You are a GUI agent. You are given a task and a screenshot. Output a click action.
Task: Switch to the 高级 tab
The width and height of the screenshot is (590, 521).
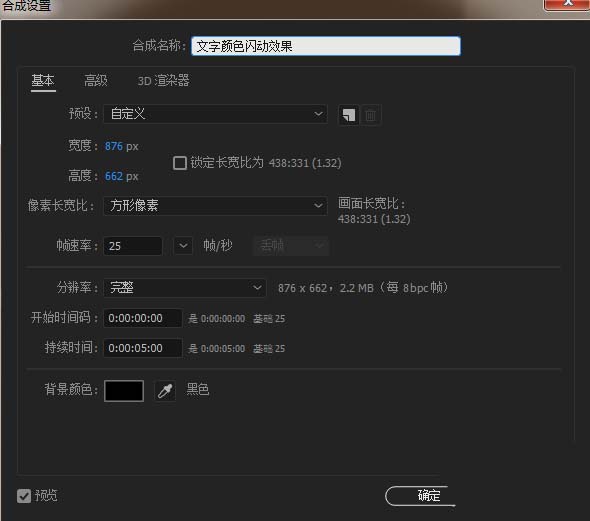click(x=96, y=81)
